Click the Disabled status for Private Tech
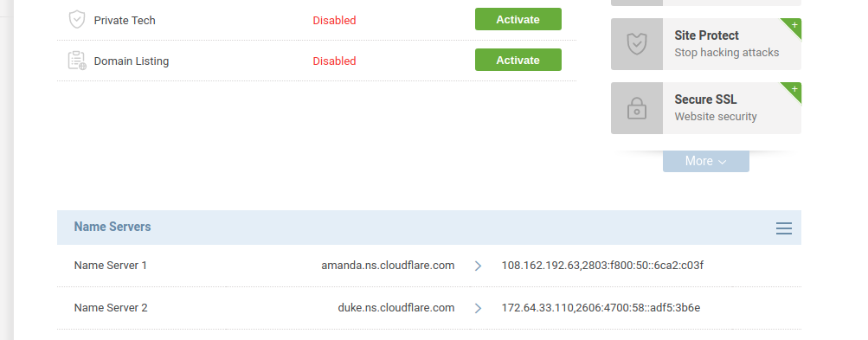Image resolution: width=868 pixels, height=340 pixels. (x=334, y=21)
